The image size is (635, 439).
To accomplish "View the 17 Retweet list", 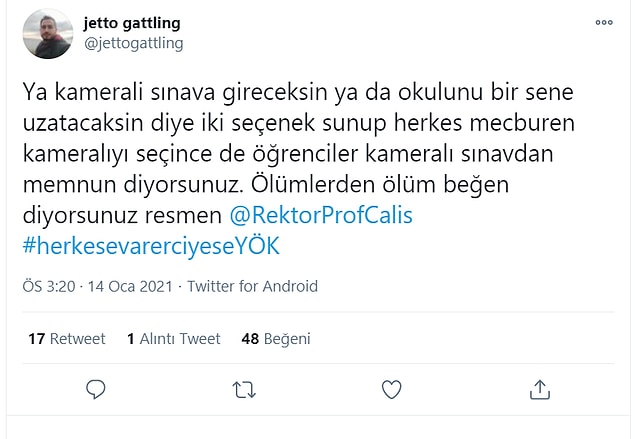I will tap(67, 339).
